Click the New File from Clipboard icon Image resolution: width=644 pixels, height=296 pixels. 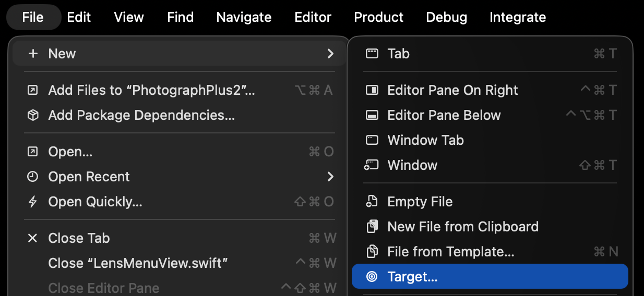pyautogui.click(x=372, y=227)
